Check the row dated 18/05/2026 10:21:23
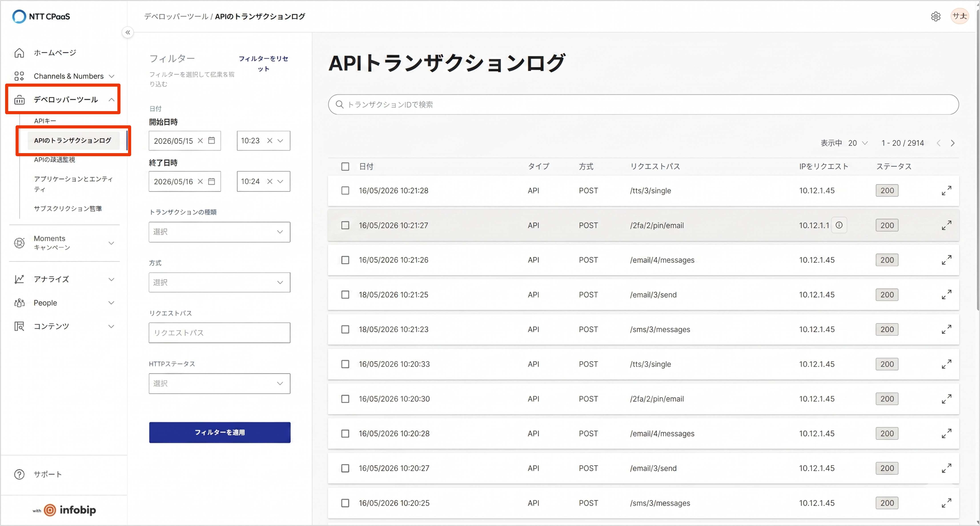The width and height of the screenshot is (980, 526). 345,329
